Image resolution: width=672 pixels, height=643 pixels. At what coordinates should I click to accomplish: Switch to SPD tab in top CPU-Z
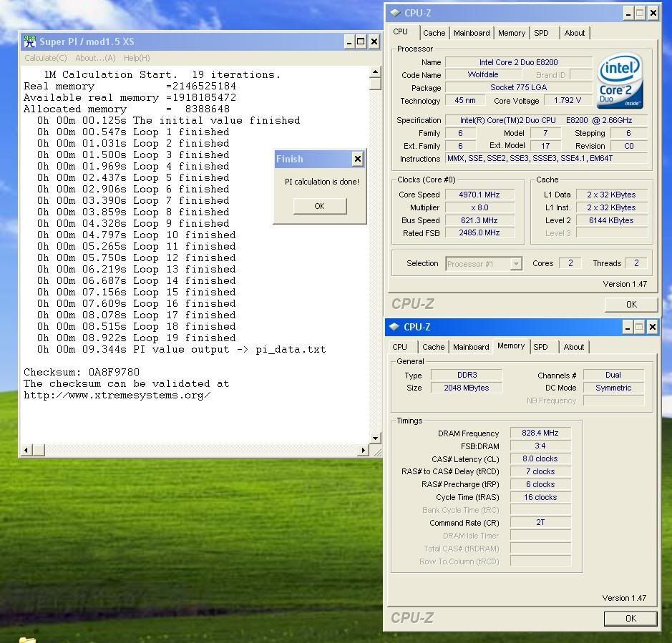point(541,33)
